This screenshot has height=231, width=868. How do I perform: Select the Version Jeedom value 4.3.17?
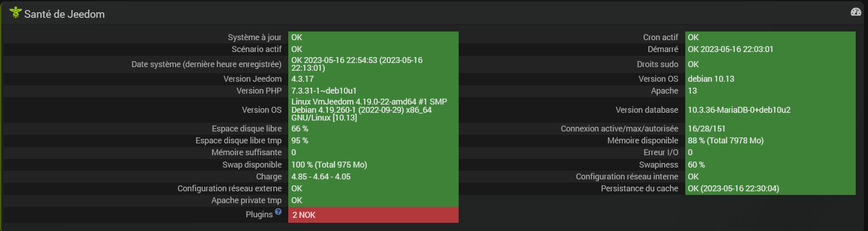tap(302, 79)
